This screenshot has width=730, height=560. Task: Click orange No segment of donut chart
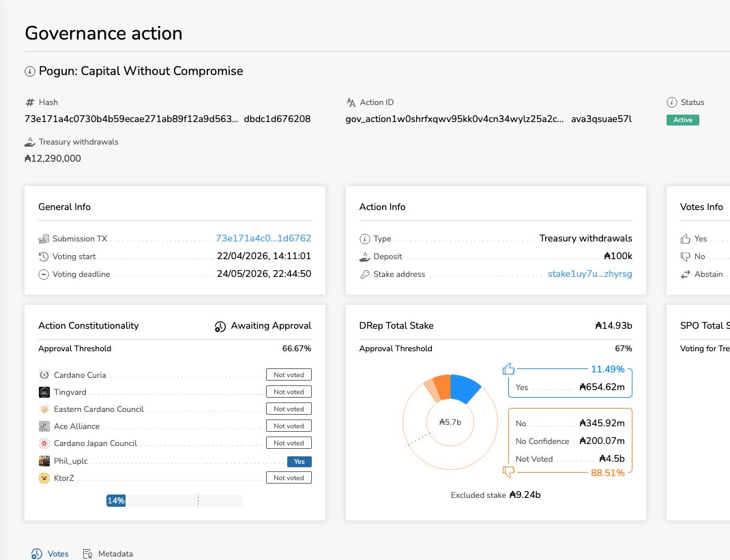pos(442,387)
